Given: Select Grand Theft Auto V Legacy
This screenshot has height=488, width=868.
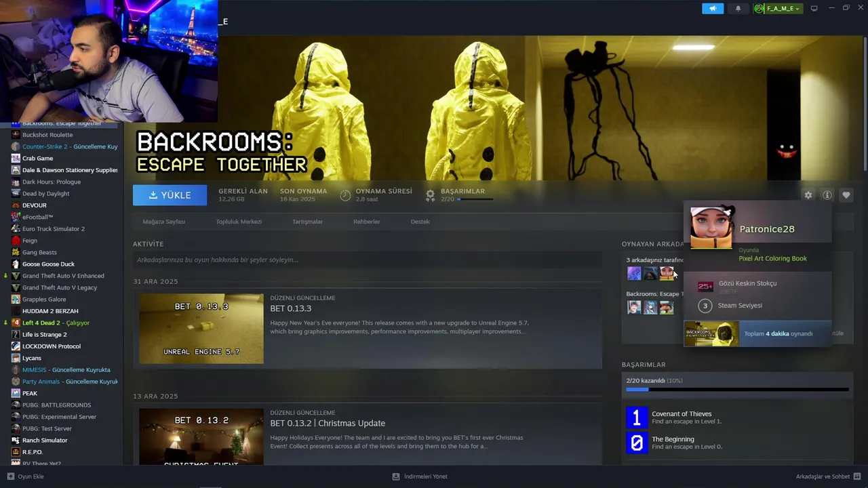Looking at the screenshot, I should 60,287.
